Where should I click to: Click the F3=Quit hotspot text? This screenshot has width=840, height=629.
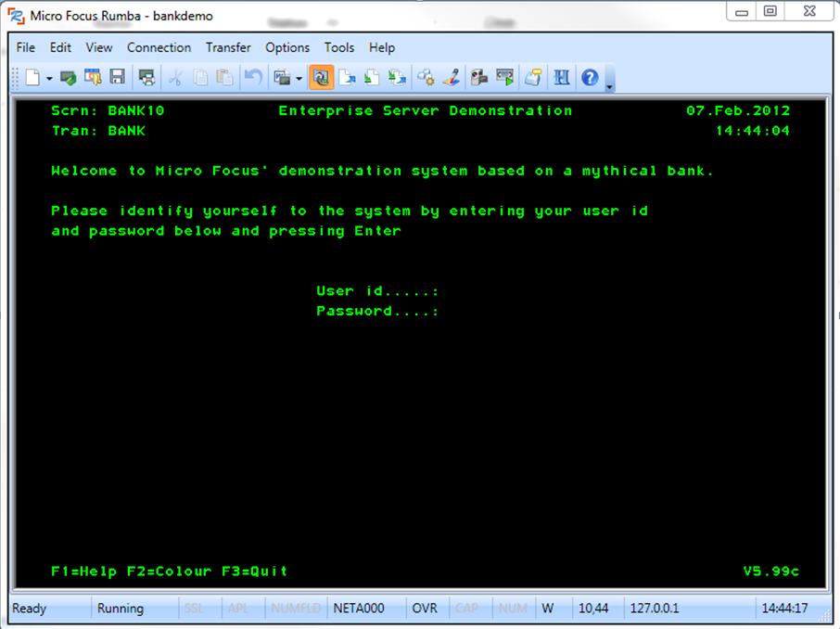click(x=255, y=571)
